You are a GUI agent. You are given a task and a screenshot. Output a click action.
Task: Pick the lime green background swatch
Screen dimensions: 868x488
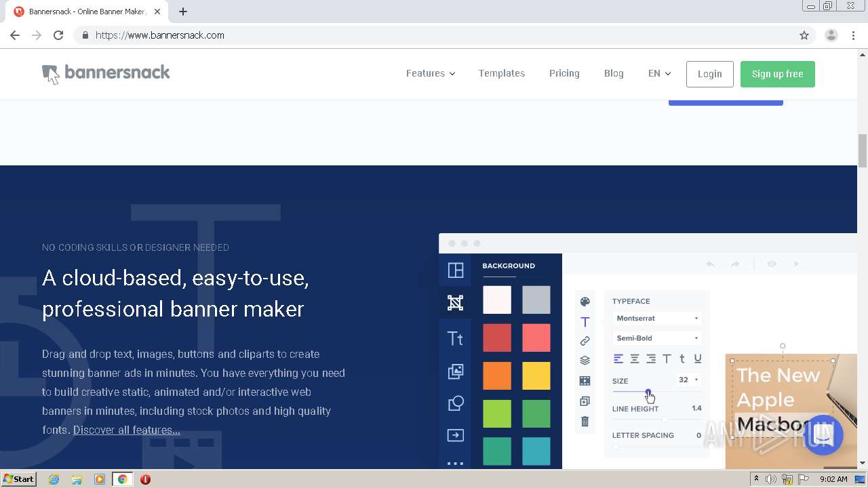[497, 413]
